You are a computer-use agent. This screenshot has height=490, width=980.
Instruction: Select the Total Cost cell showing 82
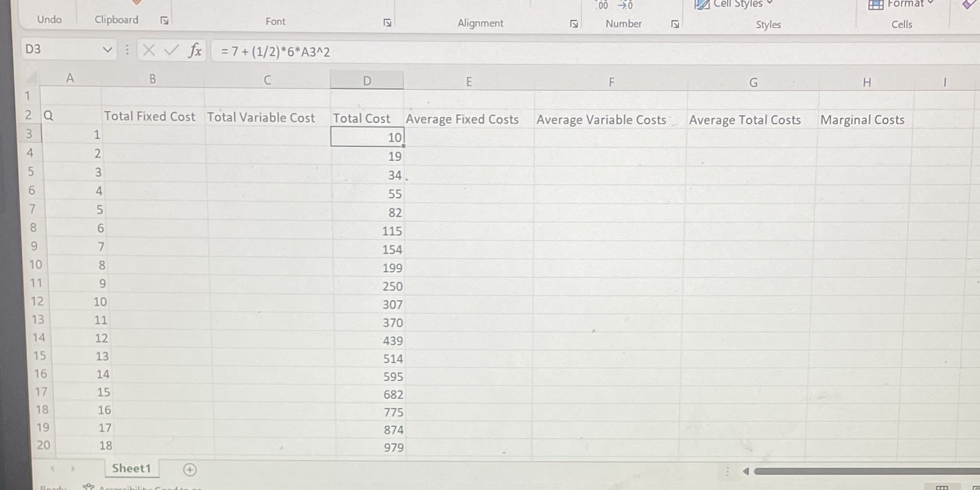pyautogui.click(x=369, y=213)
